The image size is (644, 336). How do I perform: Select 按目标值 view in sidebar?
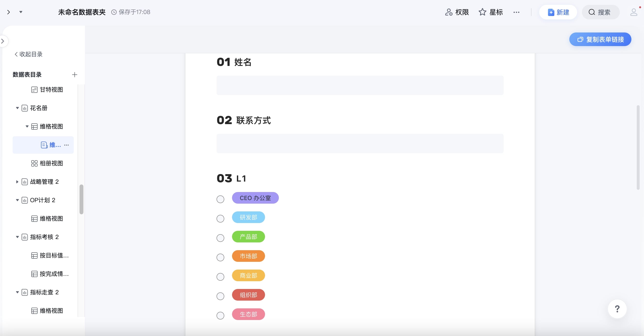pyautogui.click(x=54, y=255)
